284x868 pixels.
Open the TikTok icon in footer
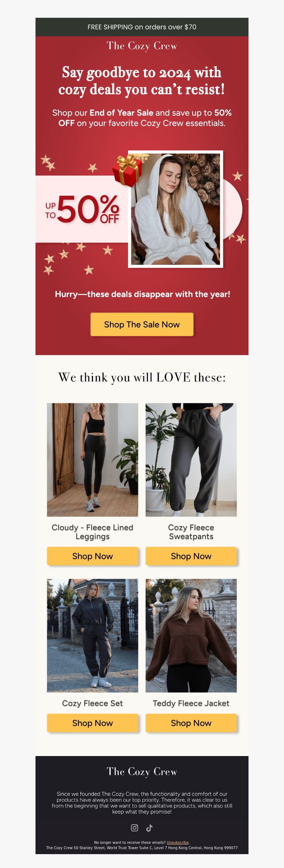(x=149, y=828)
